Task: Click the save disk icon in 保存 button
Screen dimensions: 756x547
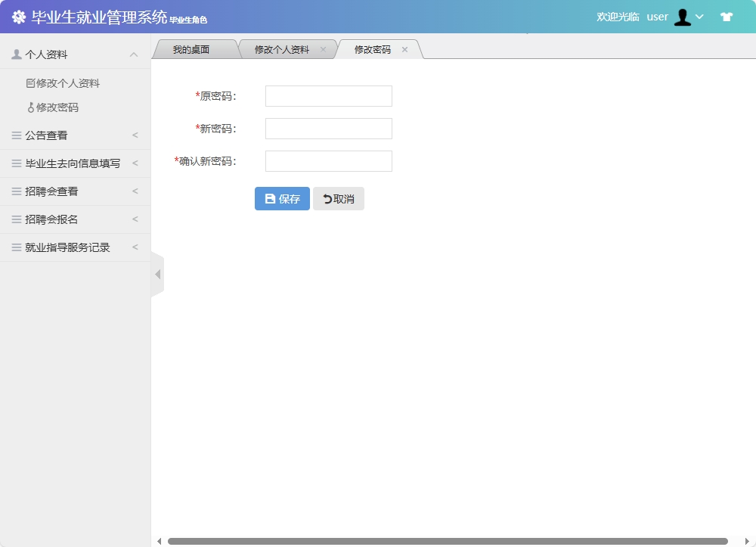Action: coord(270,197)
